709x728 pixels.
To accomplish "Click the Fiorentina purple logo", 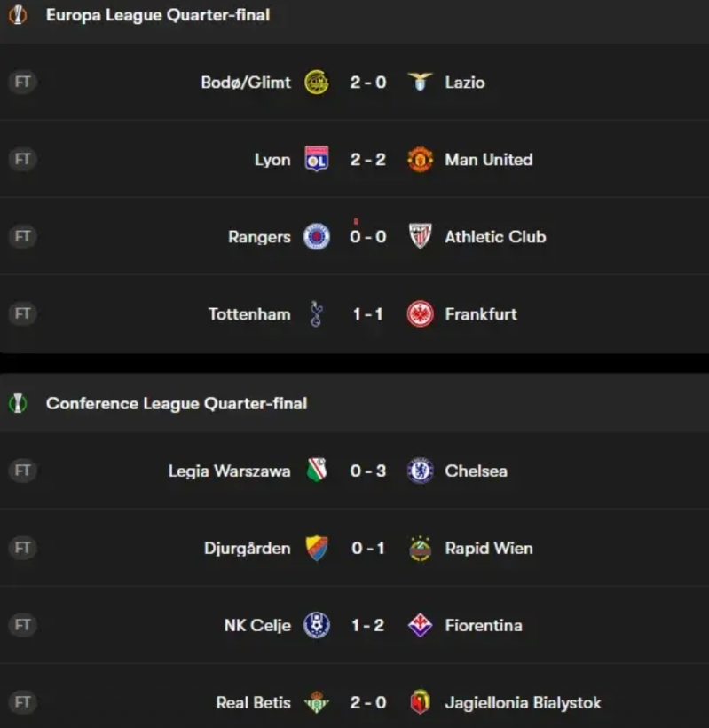I will click(421, 625).
